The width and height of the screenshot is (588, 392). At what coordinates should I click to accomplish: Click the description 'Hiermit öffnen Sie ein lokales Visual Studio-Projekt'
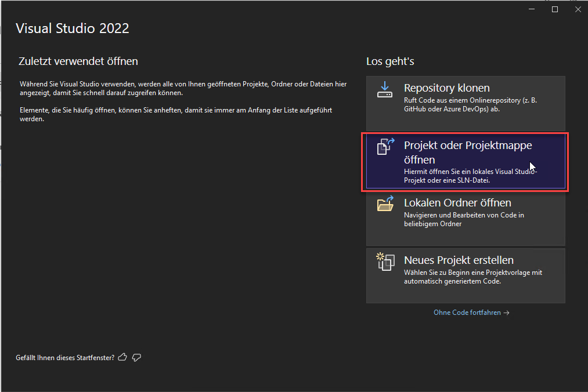click(x=471, y=176)
